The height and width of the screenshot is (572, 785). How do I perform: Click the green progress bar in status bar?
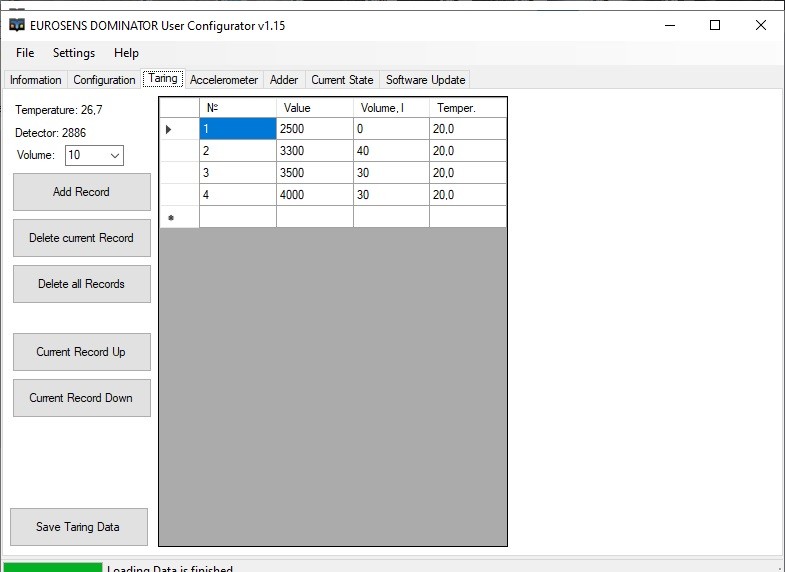click(x=53, y=567)
